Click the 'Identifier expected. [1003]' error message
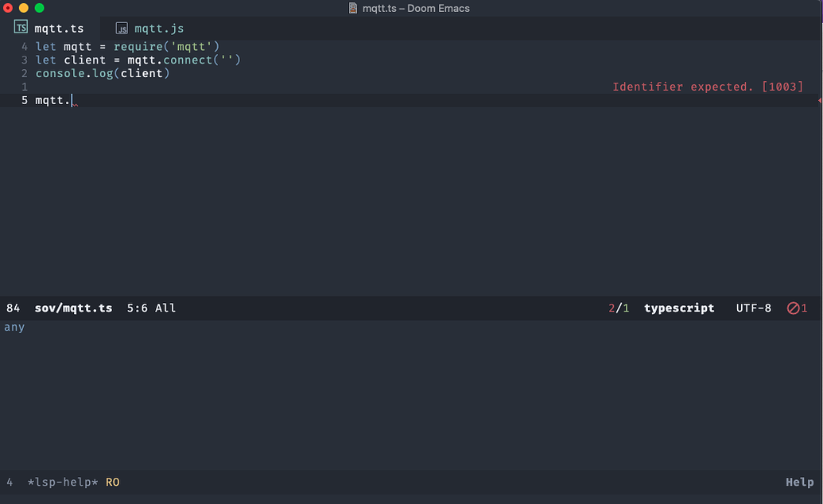The image size is (823, 504). click(708, 87)
